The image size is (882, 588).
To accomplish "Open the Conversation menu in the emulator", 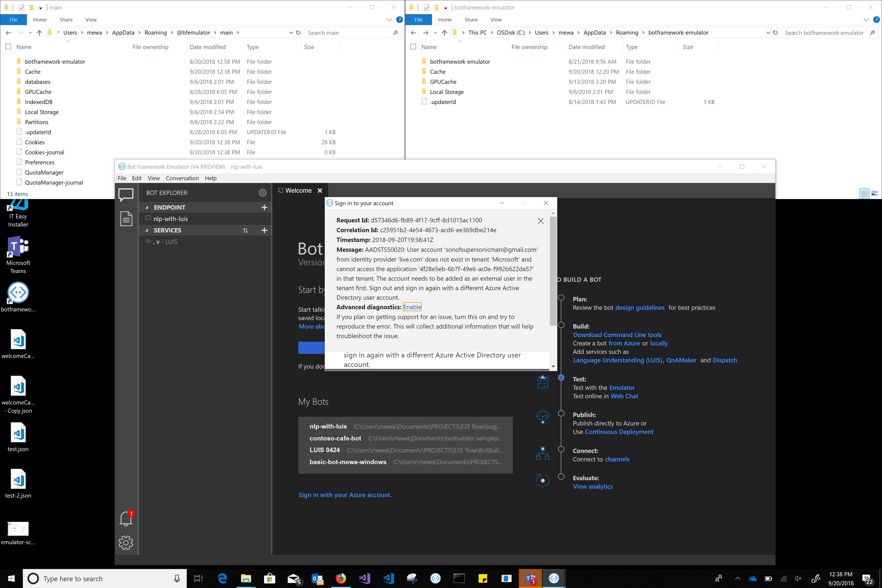I will point(182,178).
